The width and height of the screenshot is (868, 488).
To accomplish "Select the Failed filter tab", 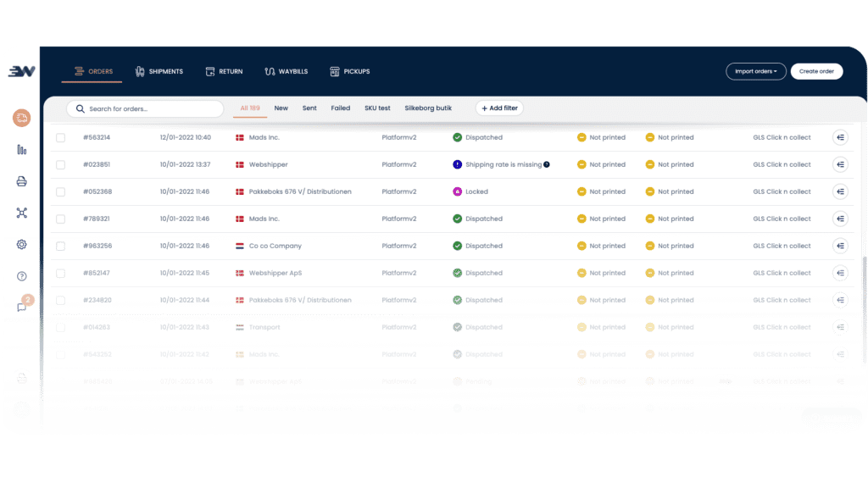I will pos(341,108).
